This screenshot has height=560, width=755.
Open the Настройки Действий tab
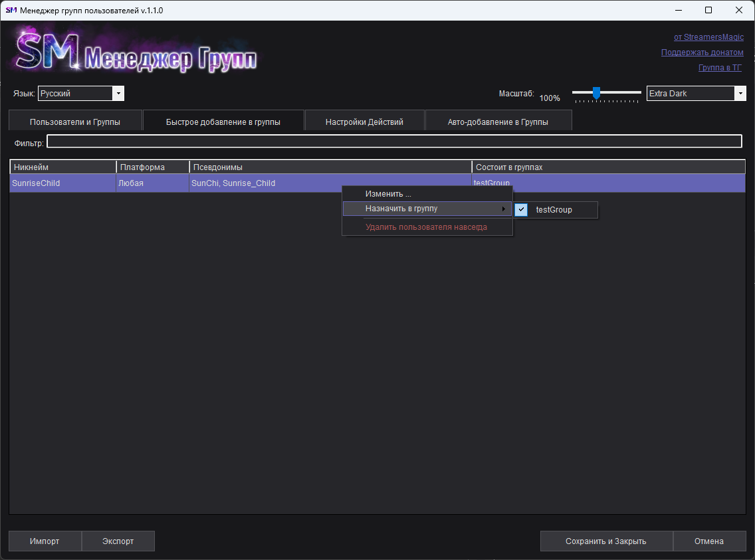(x=364, y=122)
